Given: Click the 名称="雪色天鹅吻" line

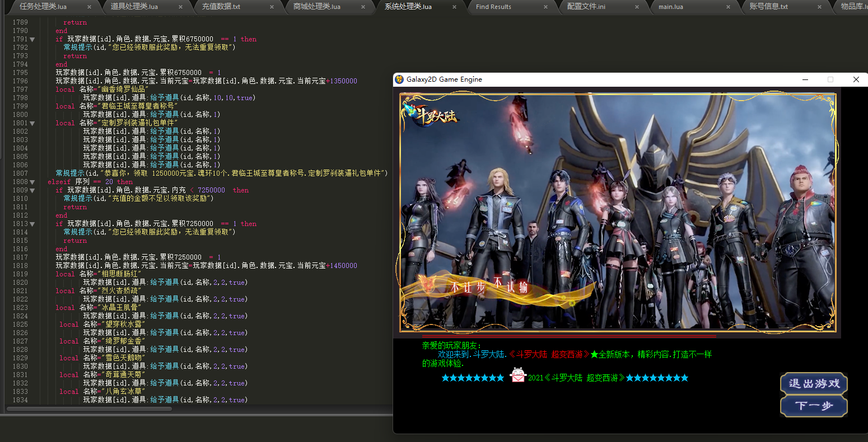Looking at the screenshot, I should [102, 358].
